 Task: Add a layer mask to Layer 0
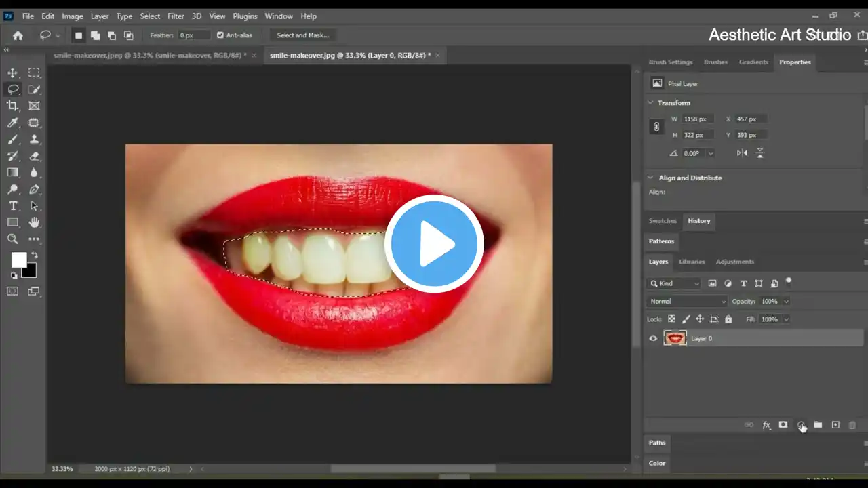tap(783, 425)
